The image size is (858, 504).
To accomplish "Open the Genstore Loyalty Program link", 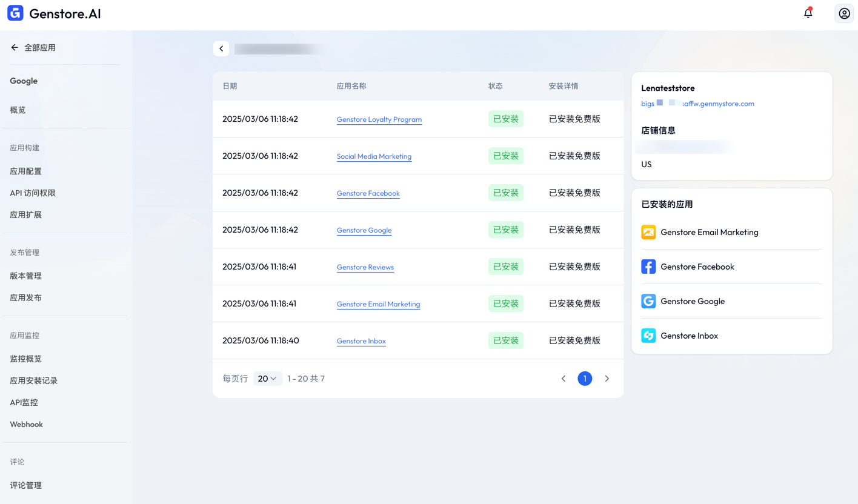I will [379, 119].
